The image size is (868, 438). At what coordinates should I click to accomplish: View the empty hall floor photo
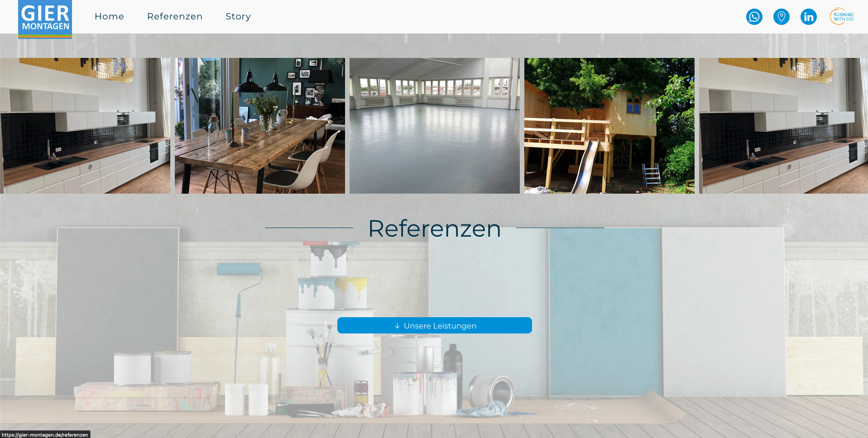435,126
